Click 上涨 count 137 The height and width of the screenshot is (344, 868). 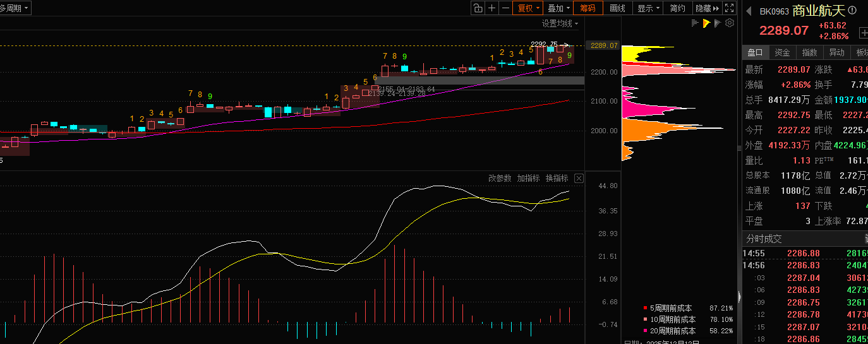[x=802, y=206]
